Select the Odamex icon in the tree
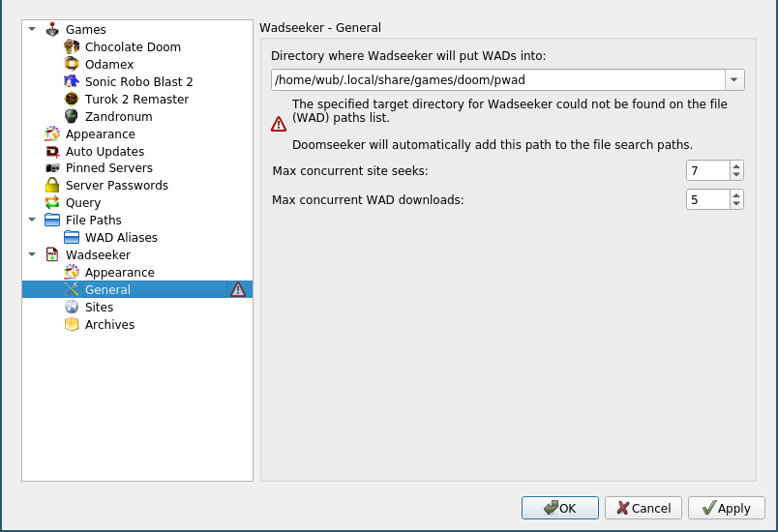Viewport: 778px width, 532px height. click(72, 65)
